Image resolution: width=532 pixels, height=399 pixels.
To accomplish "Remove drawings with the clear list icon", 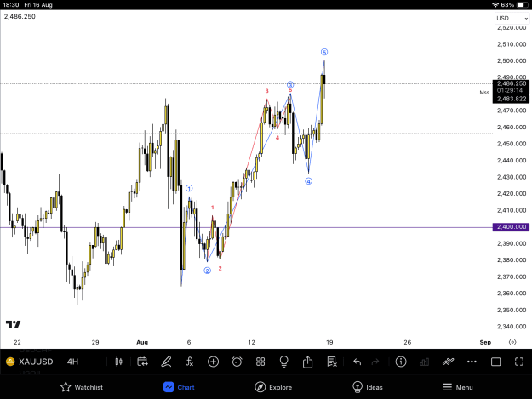I will tap(331, 362).
